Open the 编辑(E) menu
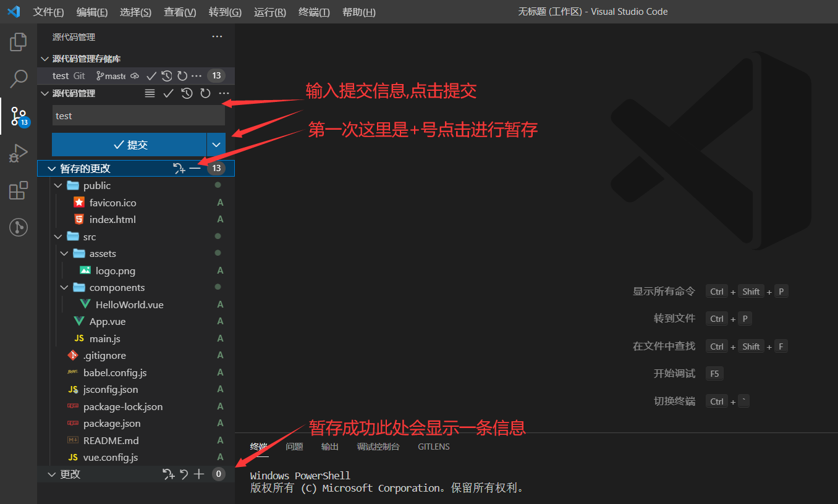The height and width of the screenshot is (504, 838). tap(92, 12)
